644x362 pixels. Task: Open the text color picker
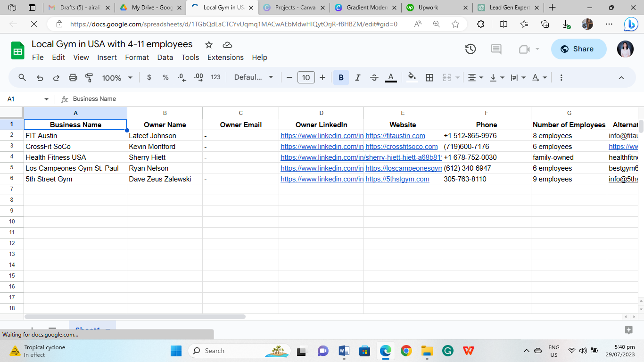[391, 78]
